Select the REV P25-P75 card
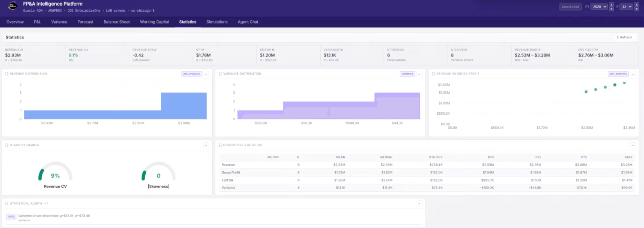Image resolution: width=644 pixels, height=228 pixels. [606, 55]
